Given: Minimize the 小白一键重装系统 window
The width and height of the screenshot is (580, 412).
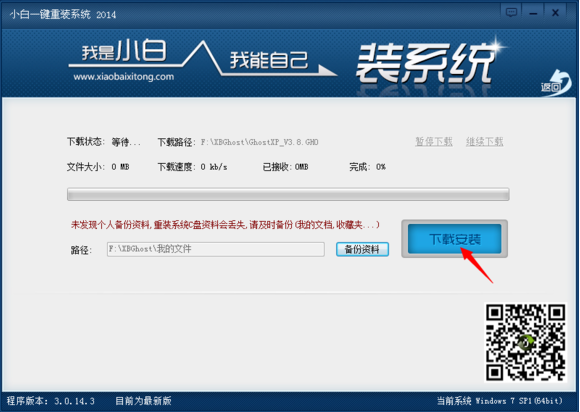Looking at the screenshot, I should [x=533, y=13].
